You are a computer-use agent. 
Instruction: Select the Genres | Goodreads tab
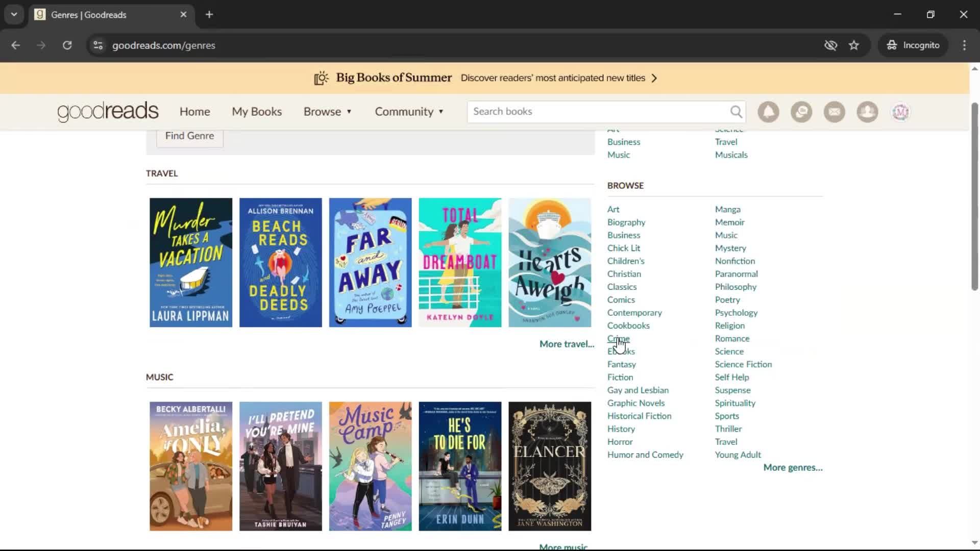[x=111, y=15]
